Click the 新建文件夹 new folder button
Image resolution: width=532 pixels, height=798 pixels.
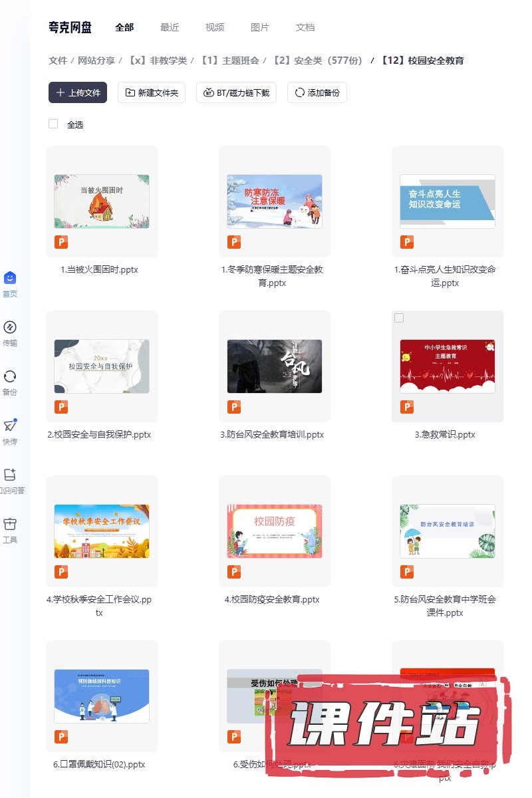(x=152, y=92)
